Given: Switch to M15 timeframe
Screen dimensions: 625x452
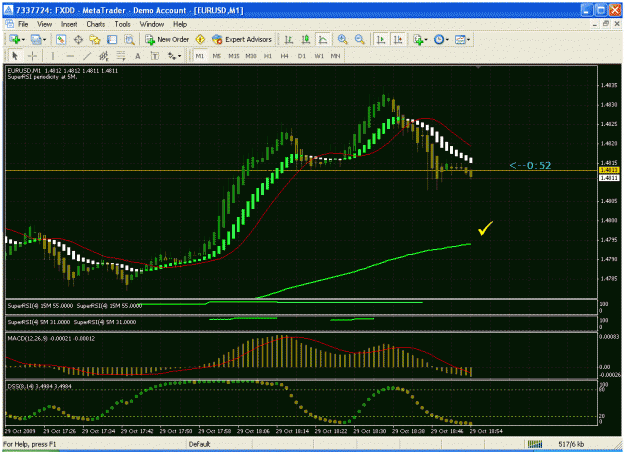Looking at the screenshot, I should [x=234, y=56].
